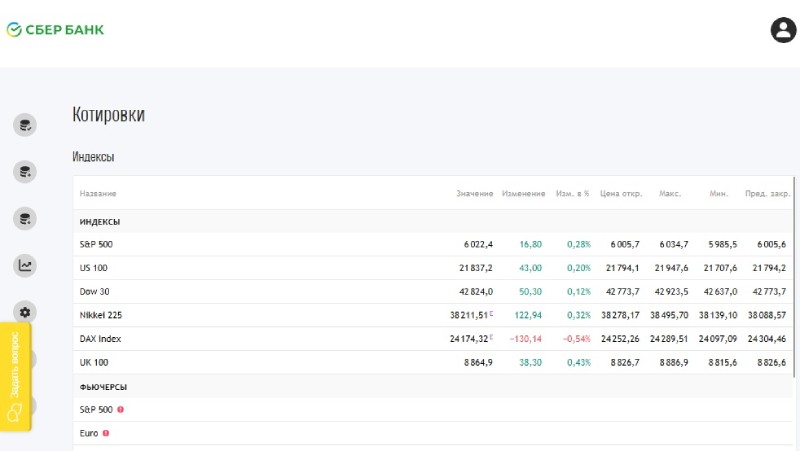Viewport: 800px width, 451px height.
Task: Click the red info icon beside Euro
Action: (106, 433)
